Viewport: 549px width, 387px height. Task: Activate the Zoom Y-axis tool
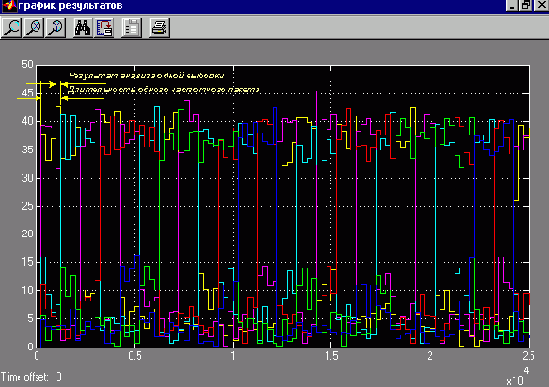(x=55, y=28)
